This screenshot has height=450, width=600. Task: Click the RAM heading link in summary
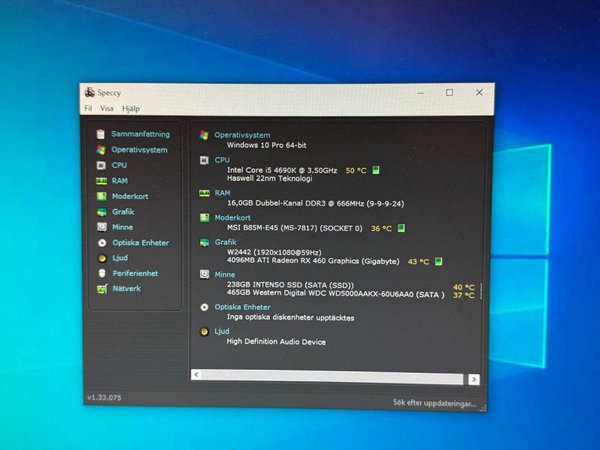click(222, 193)
